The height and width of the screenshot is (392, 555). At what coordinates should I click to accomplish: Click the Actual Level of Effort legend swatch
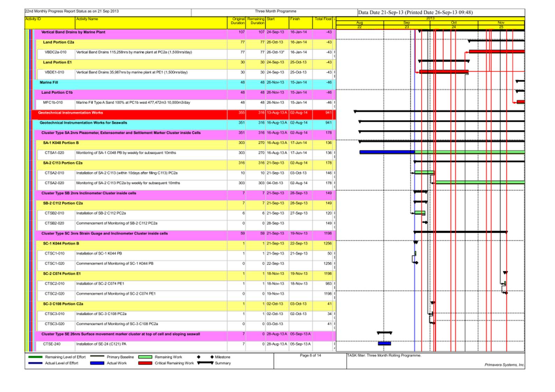(35, 363)
